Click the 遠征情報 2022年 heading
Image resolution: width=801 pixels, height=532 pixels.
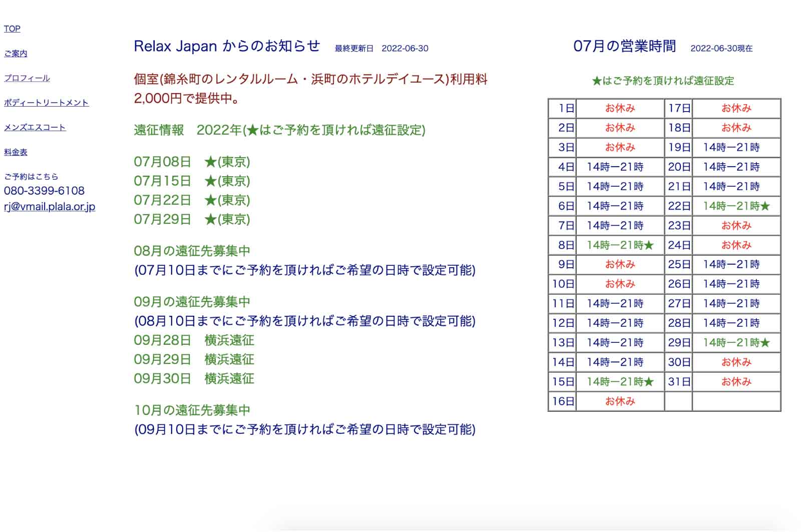tap(279, 130)
